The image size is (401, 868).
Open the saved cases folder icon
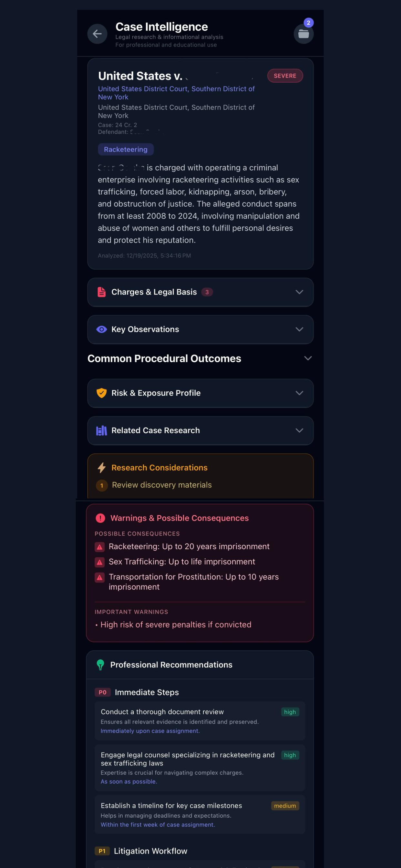pyautogui.click(x=303, y=34)
